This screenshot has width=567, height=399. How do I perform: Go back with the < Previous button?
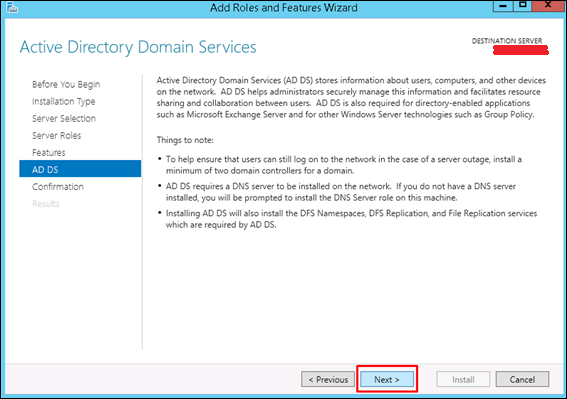[328, 379]
